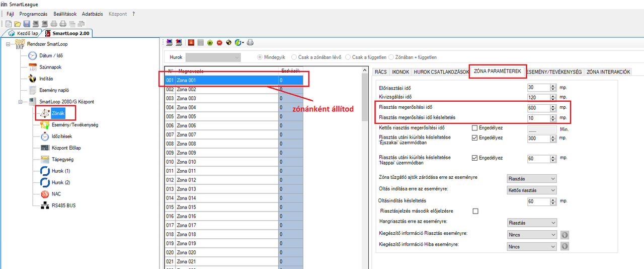Screen dimensions: 644x269
Task: Open Hangriasztás erre az eseményre dropdown
Action: (532, 223)
